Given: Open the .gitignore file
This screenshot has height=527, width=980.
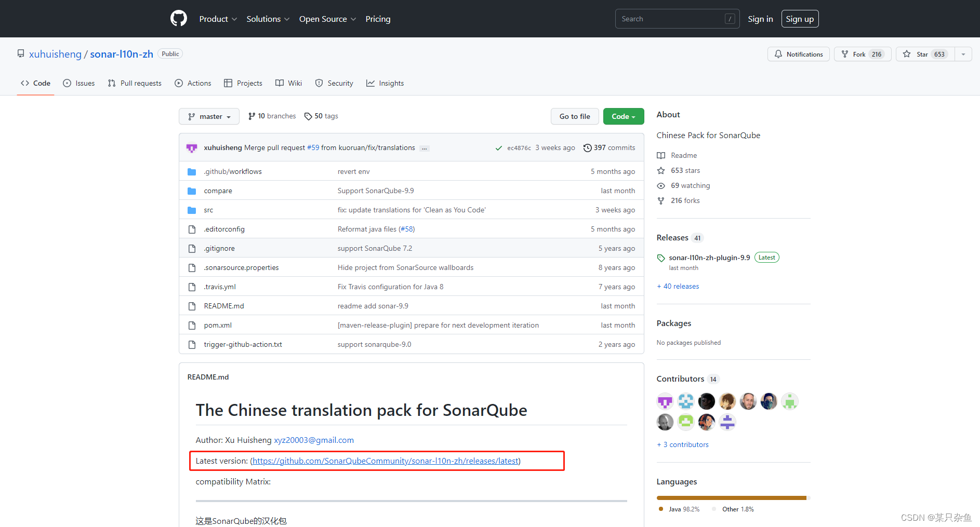Looking at the screenshot, I should pos(219,248).
